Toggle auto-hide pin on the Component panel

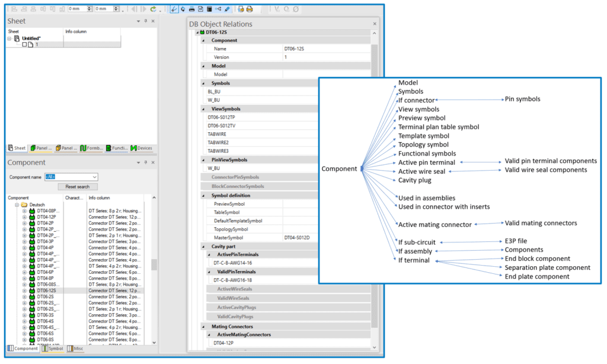[x=145, y=162]
